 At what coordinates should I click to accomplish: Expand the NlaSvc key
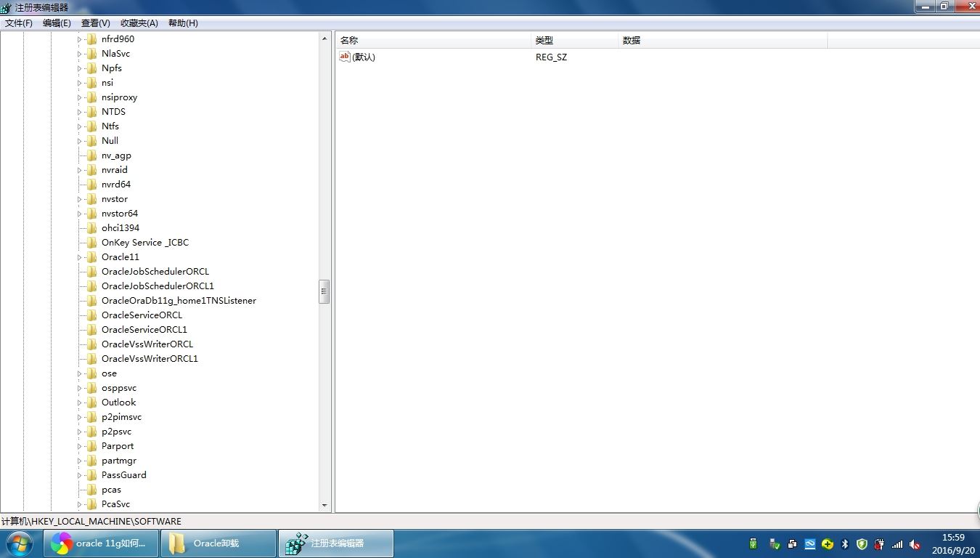click(x=80, y=54)
